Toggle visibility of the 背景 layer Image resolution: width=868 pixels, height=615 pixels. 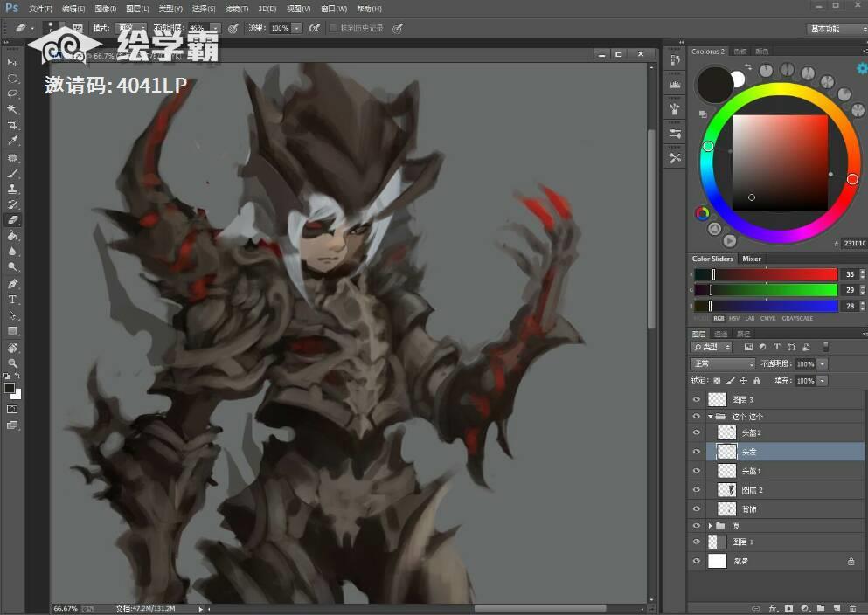697,562
